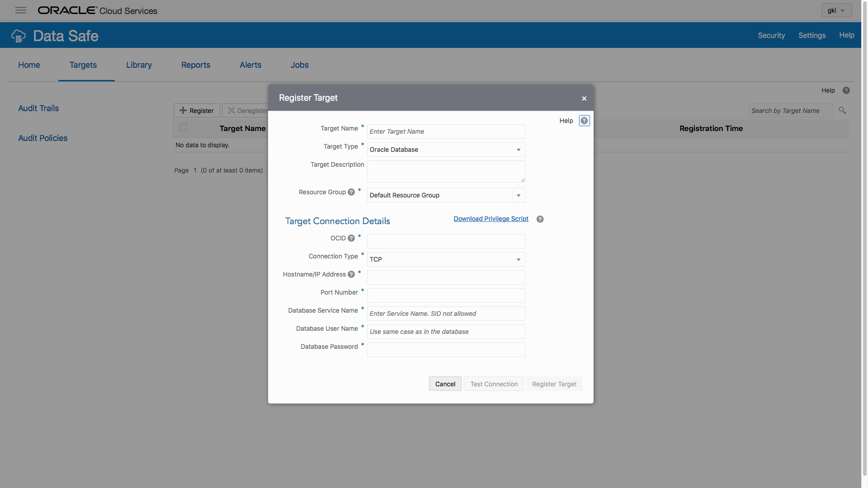Viewport: 868px width, 488px height.
Task: Click the OCID help question icon
Action: tap(351, 239)
